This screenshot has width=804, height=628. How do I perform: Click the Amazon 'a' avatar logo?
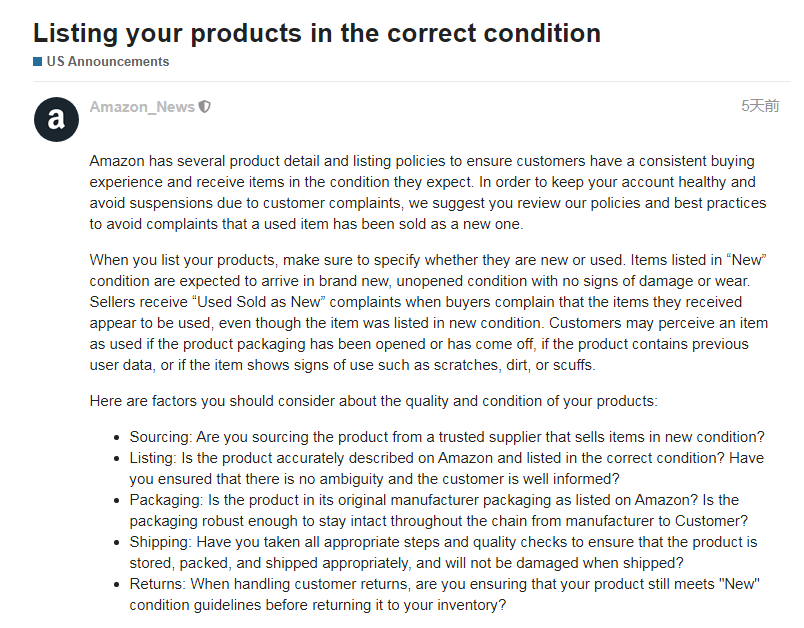(56, 119)
